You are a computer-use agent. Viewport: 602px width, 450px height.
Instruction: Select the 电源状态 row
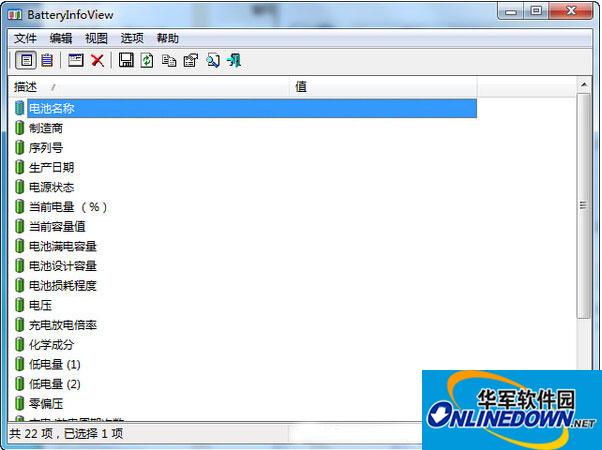(x=246, y=187)
